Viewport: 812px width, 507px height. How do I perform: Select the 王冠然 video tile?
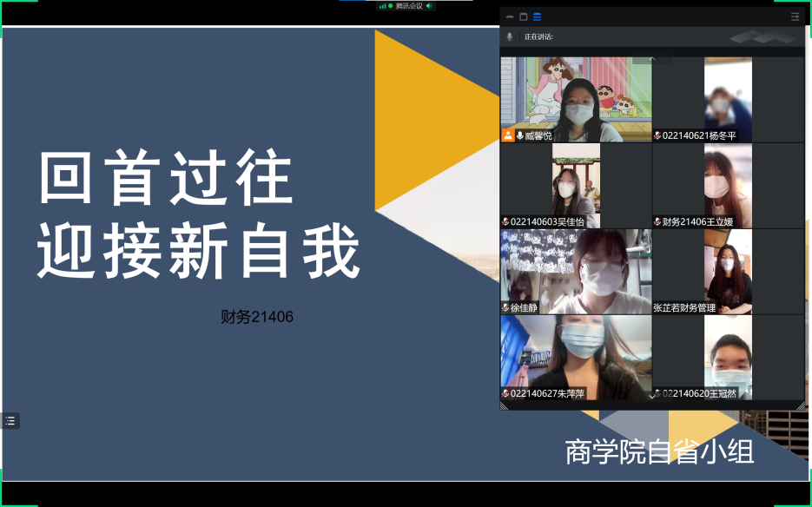coord(728,357)
